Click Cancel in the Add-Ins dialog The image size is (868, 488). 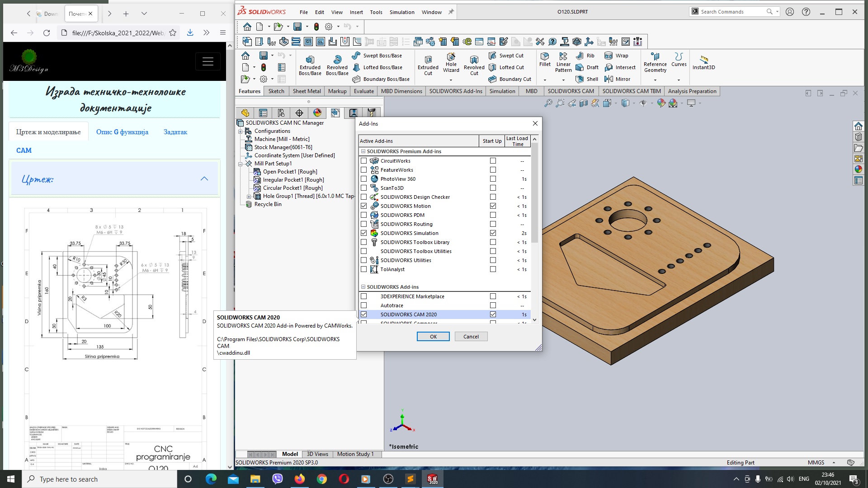[471, 337]
